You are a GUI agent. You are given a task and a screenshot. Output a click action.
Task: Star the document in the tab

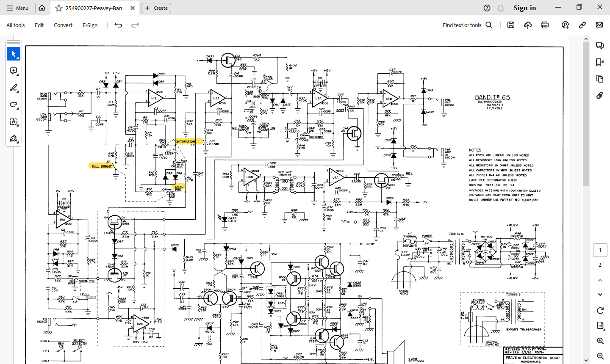[59, 8]
